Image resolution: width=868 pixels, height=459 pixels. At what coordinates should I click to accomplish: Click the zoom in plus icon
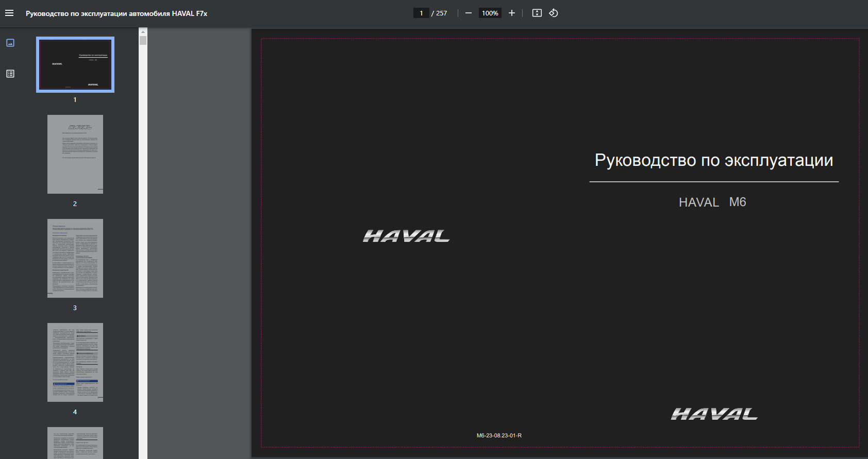pyautogui.click(x=511, y=13)
